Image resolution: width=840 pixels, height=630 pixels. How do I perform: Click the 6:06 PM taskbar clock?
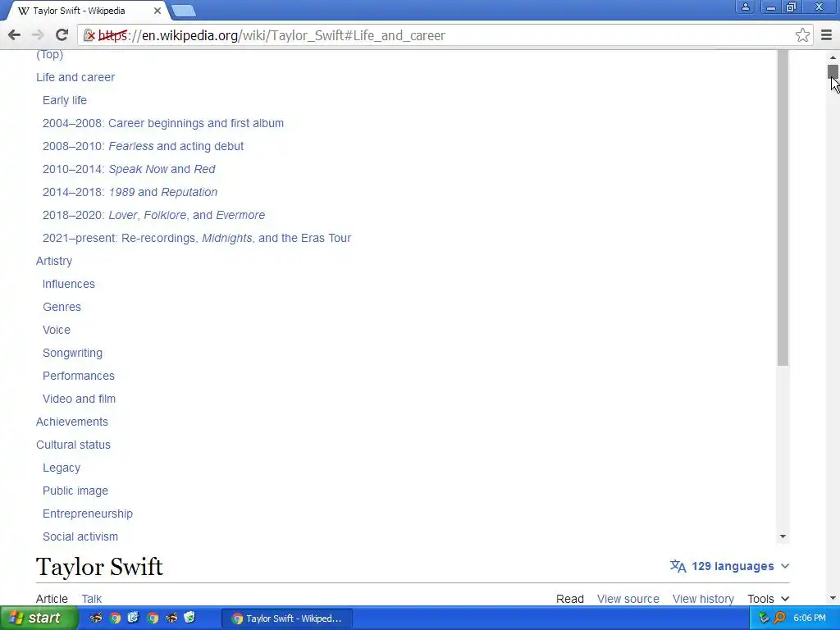point(810,619)
